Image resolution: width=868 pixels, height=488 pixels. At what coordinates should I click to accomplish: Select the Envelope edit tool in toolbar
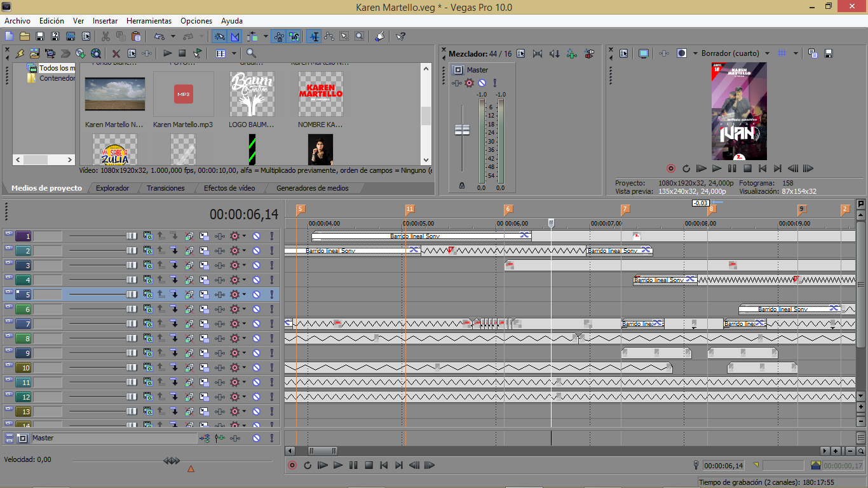coord(329,36)
